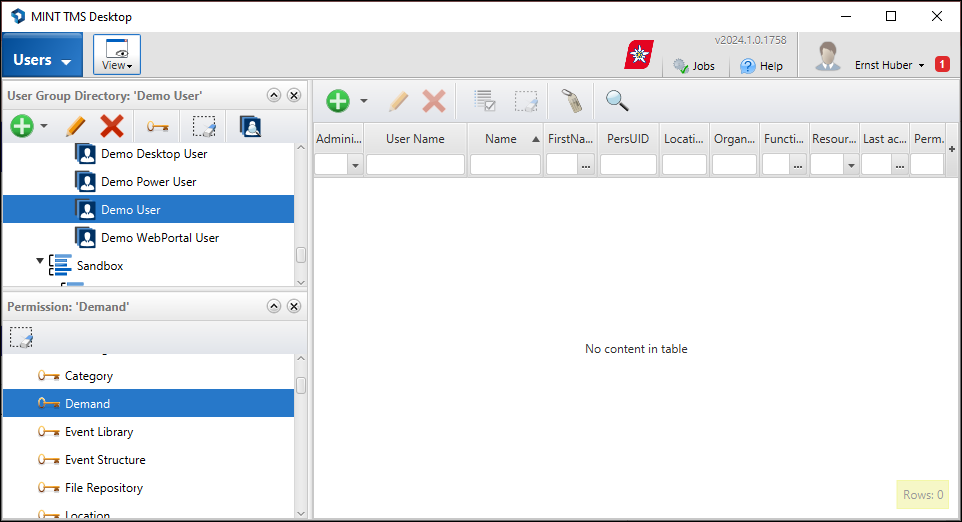This screenshot has height=522, width=962.
Task: Click the key permissions icon in User Group toolbar
Action: coord(158,127)
